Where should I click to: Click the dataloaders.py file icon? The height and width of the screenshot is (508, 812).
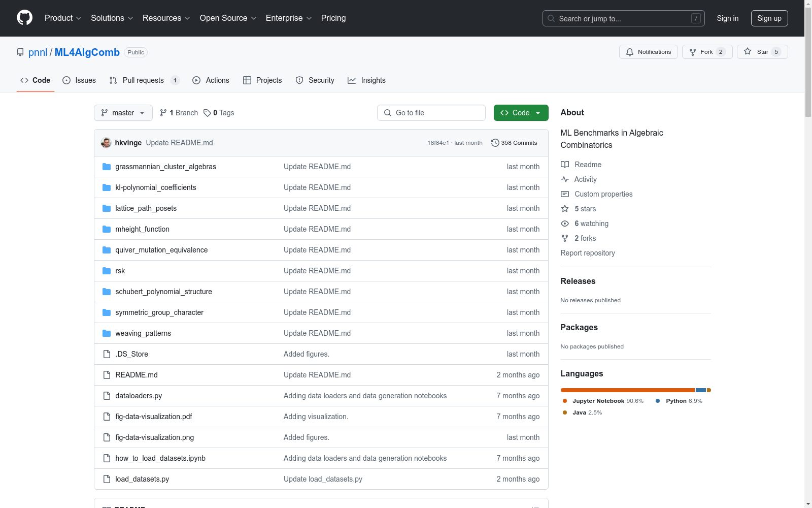pyautogui.click(x=107, y=396)
